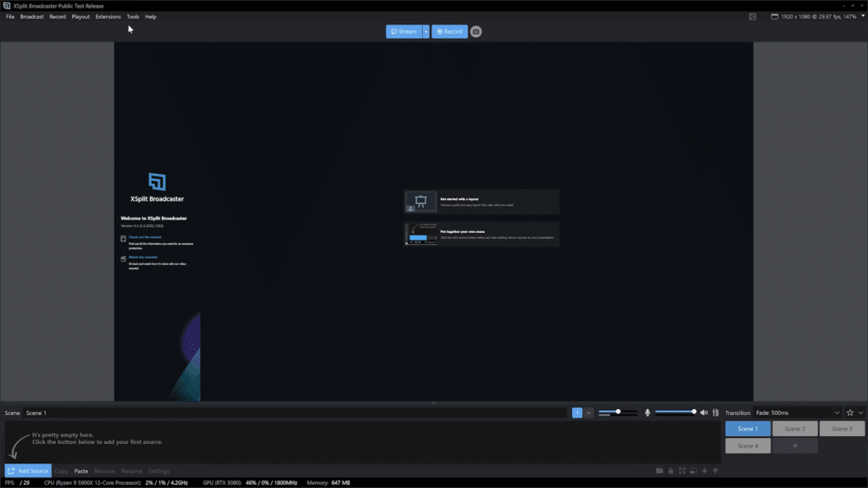Open the Broadcast menu

point(31,16)
